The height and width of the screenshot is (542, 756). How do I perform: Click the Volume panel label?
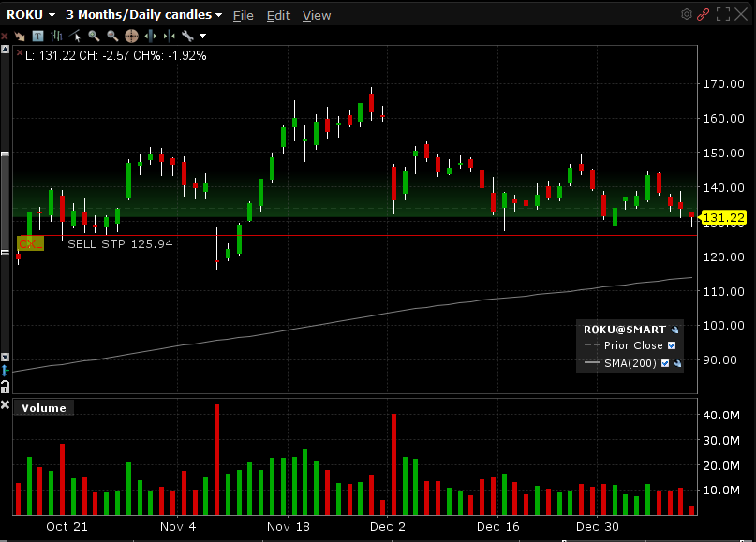[44, 407]
